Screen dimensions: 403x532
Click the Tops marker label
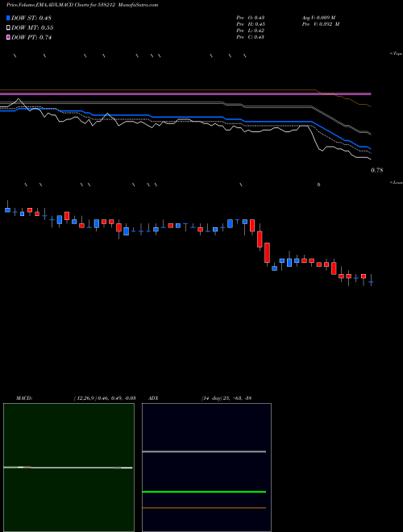397,54
